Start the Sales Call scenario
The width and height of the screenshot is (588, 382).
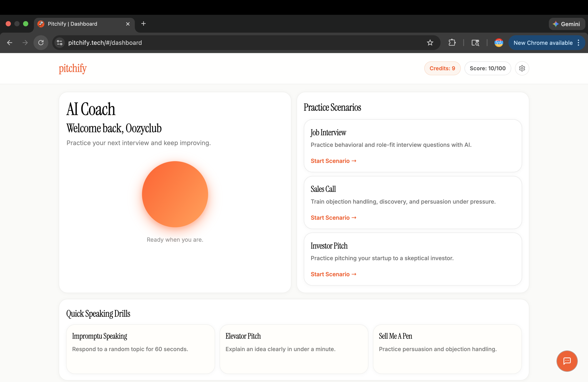(x=333, y=218)
